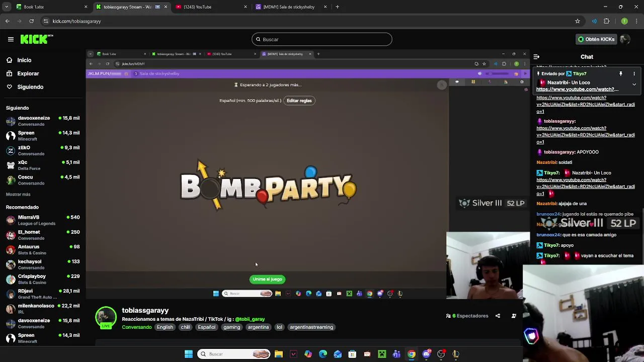Click Obtén KICKs button

(x=596, y=39)
